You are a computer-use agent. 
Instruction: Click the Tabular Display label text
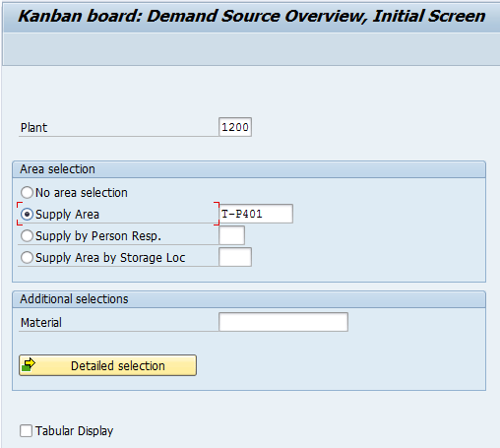[75, 431]
